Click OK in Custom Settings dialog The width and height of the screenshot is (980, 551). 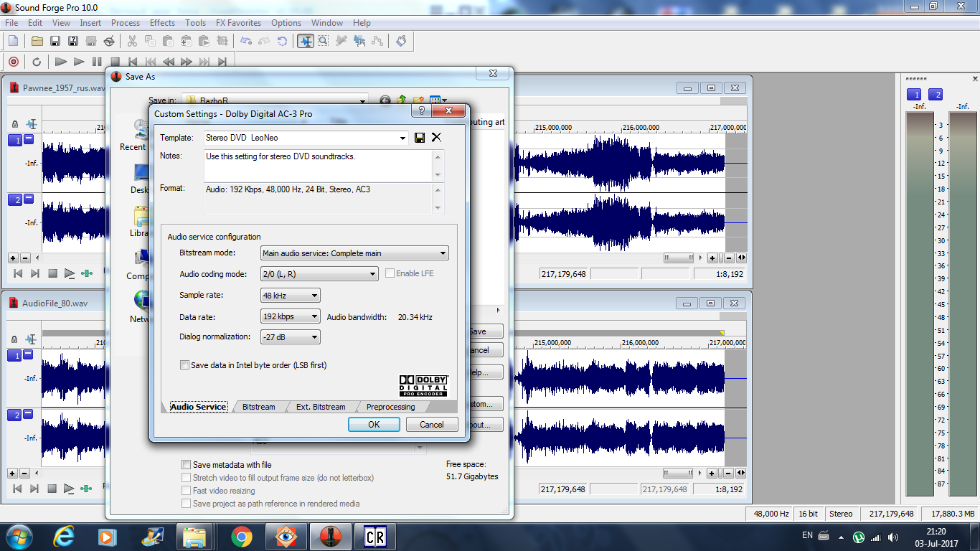click(374, 425)
